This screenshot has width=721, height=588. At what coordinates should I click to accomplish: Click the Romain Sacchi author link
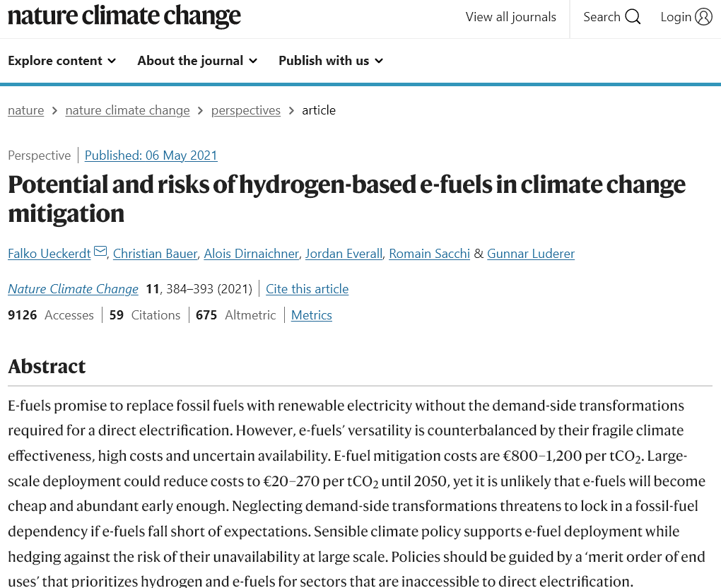tap(430, 254)
